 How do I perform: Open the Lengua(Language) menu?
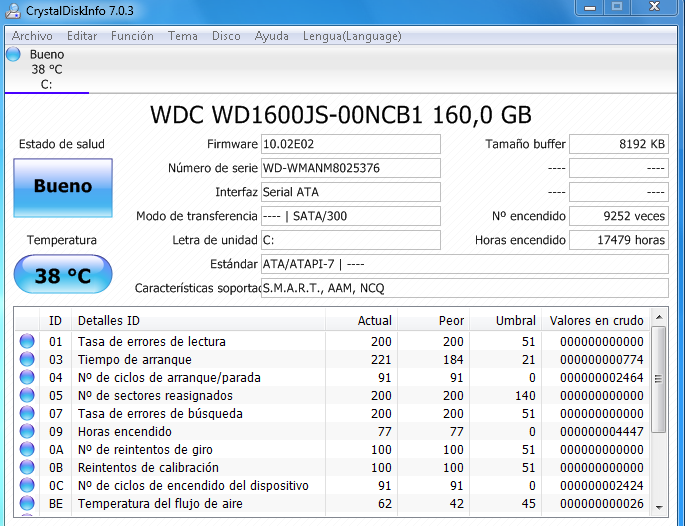click(x=352, y=36)
